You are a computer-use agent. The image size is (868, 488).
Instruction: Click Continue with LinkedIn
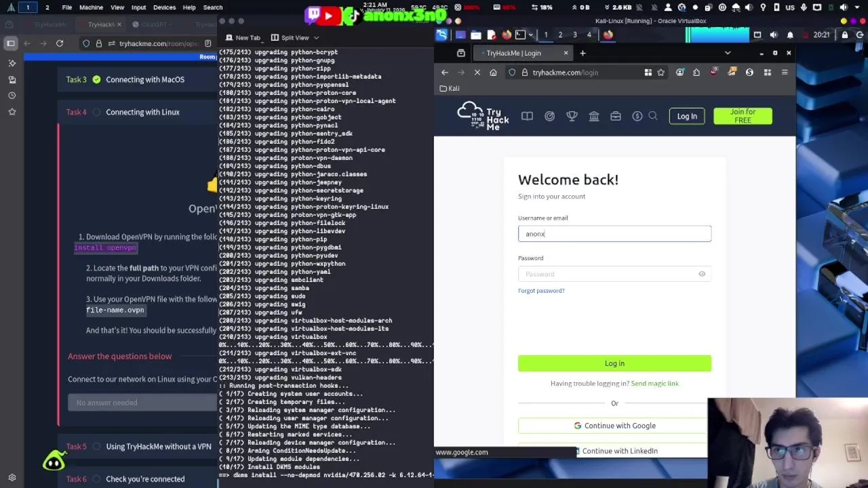(x=614, y=451)
